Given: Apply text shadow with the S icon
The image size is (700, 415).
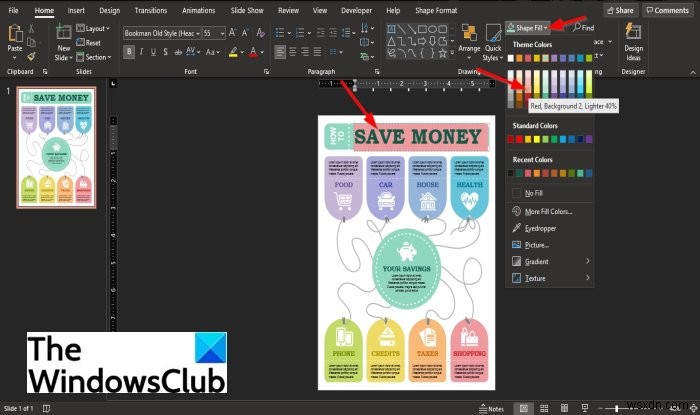Looking at the screenshot, I should 165,52.
